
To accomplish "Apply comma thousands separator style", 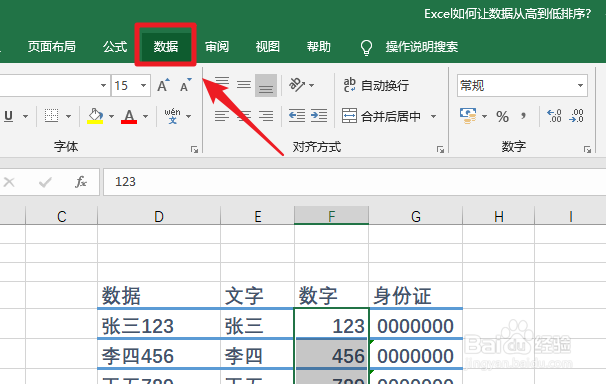I will tap(523, 116).
